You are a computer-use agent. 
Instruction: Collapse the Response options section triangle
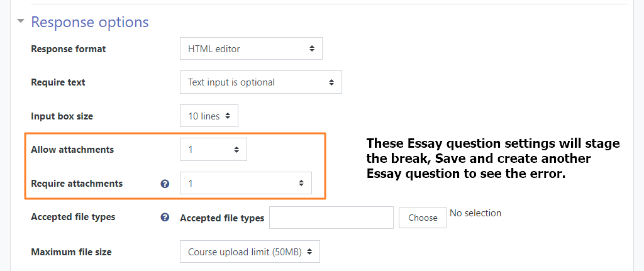click(21, 21)
